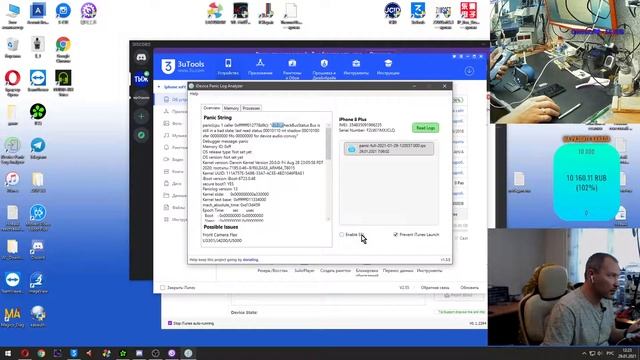Click the Panic String scrollbar down arrow

pyautogui.click(x=328, y=219)
